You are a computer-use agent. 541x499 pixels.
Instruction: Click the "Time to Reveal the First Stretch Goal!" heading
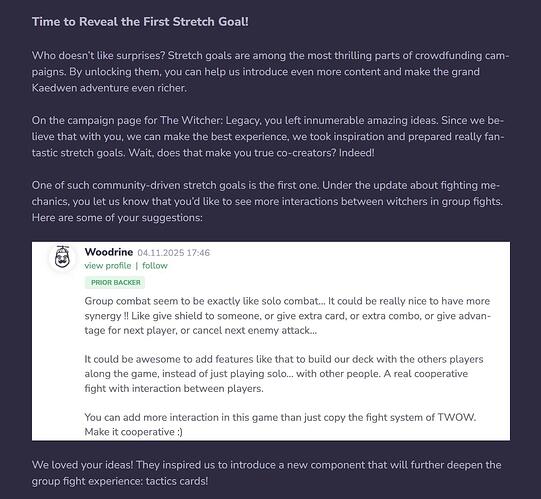pos(140,22)
